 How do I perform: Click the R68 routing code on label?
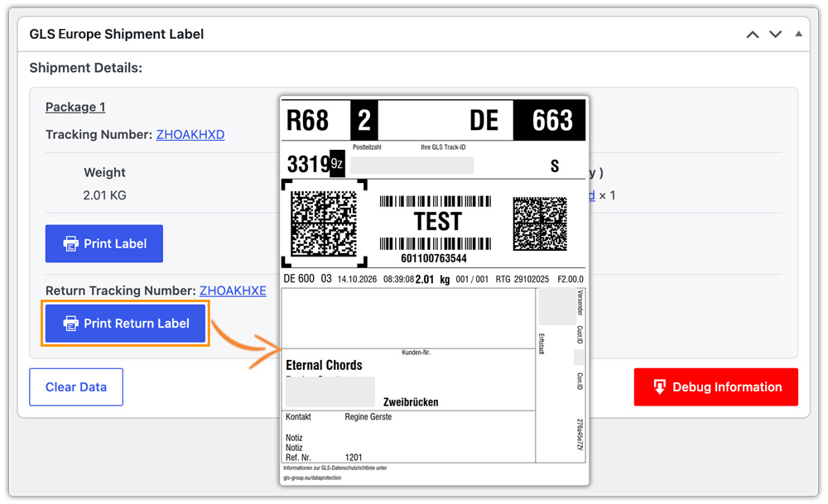307,120
